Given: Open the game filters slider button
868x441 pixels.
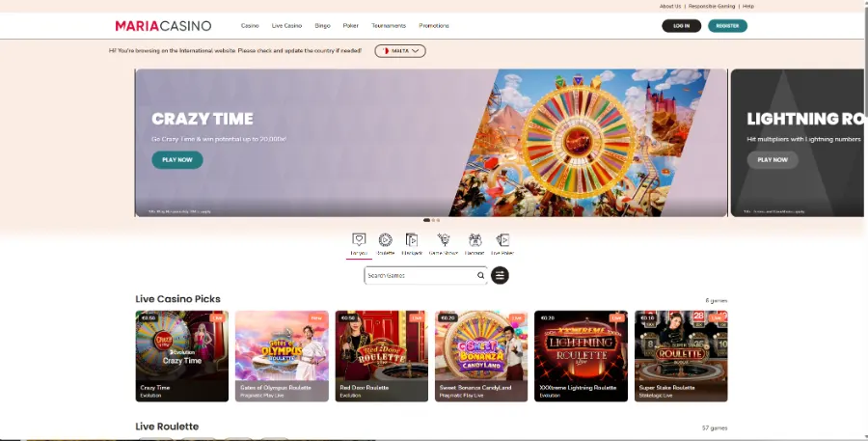Looking at the screenshot, I should [500, 275].
